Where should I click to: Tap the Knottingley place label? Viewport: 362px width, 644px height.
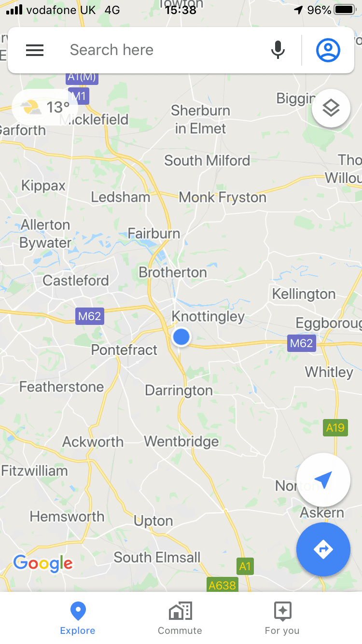[209, 317]
